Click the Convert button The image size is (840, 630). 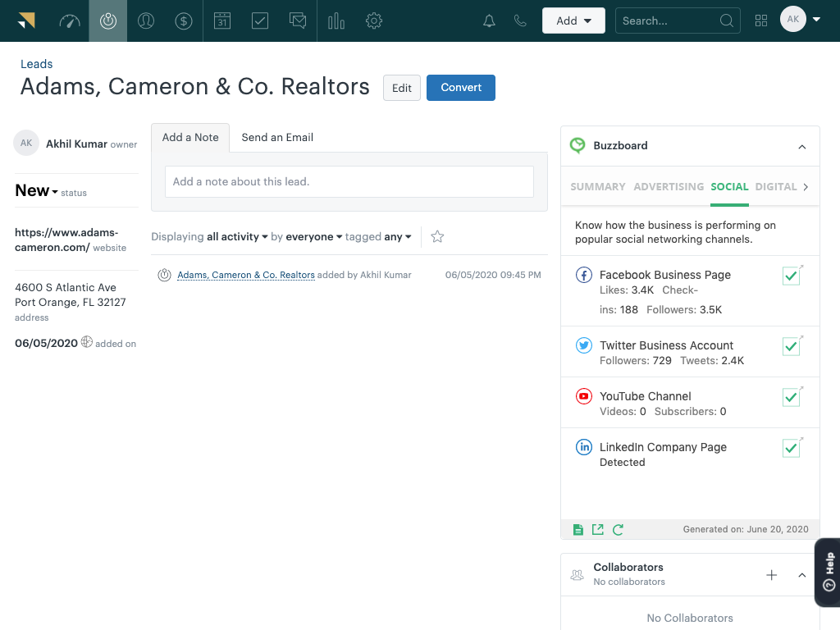click(460, 88)
